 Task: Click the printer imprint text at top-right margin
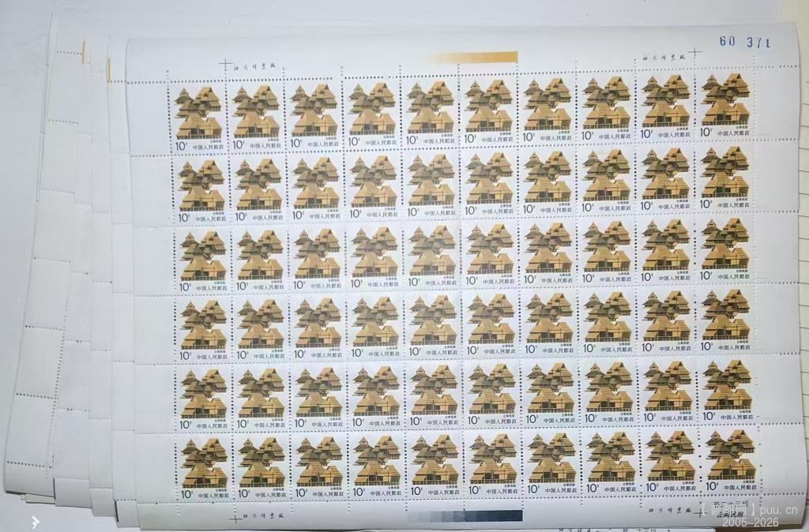(x=664, y=58)
